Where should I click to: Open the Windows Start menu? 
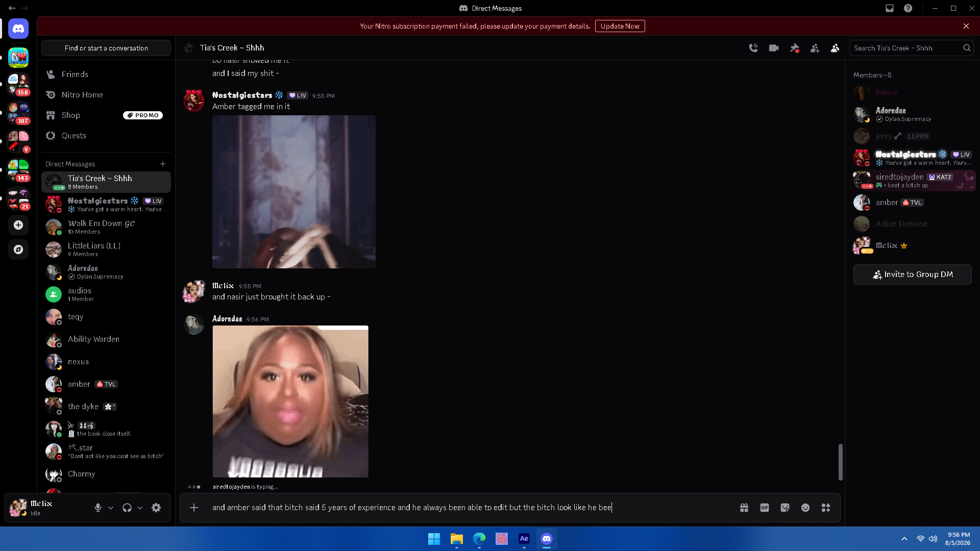(434, 539)
